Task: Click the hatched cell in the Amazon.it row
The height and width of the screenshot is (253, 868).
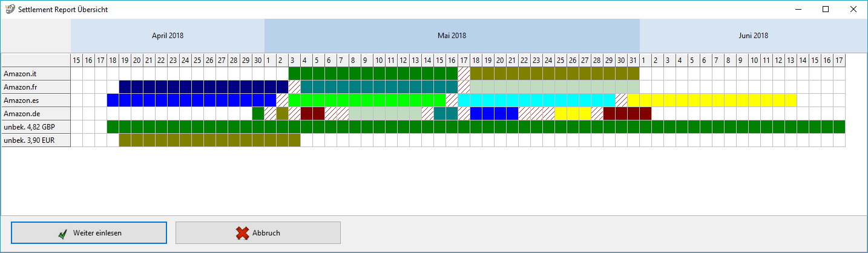Action: tap(464, 73)
